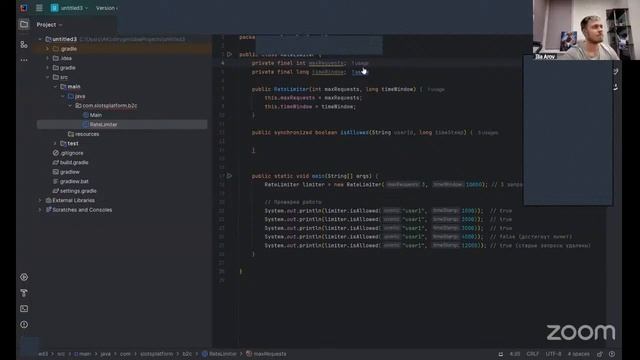Click the build.gradle file icon

(56, 162)
